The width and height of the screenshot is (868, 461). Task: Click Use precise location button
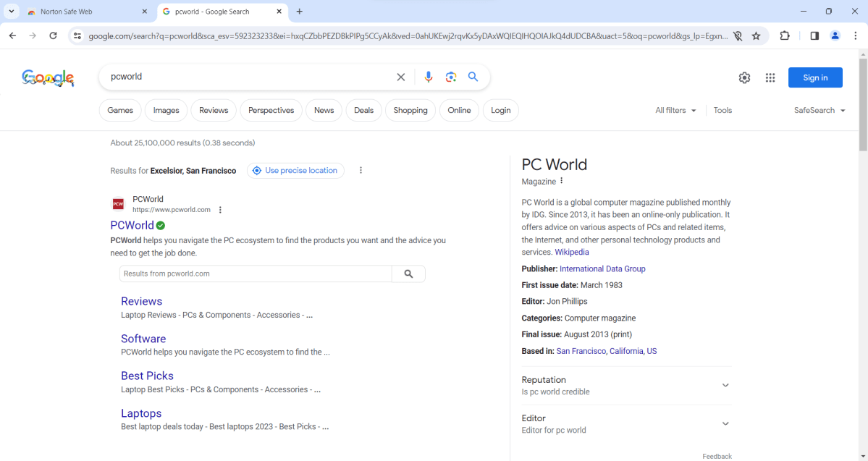[295, 171]
